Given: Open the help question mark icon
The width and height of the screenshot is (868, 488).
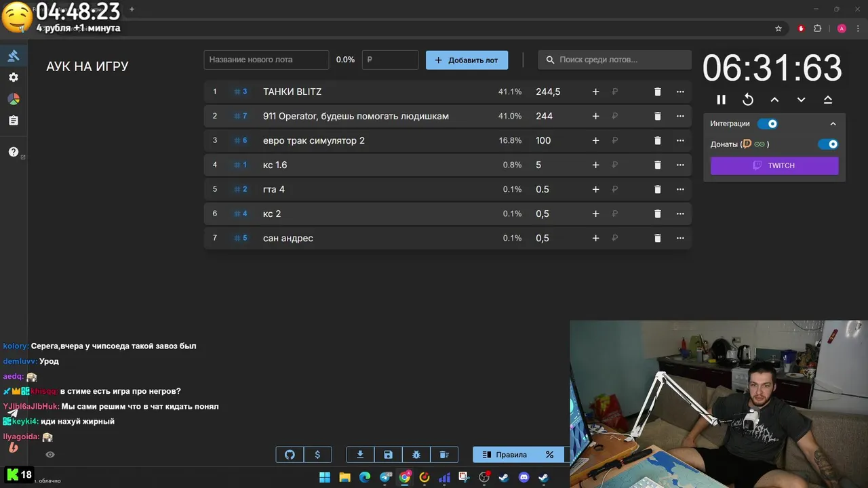Looking at the screenshot, I should click(x=13, y=152).
